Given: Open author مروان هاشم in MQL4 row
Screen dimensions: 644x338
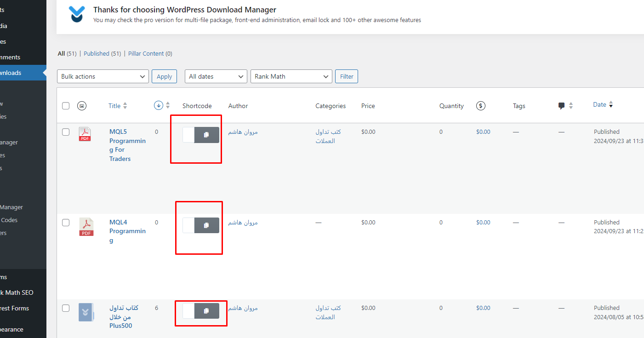Looking at the screenshot, I should (243, 223).
